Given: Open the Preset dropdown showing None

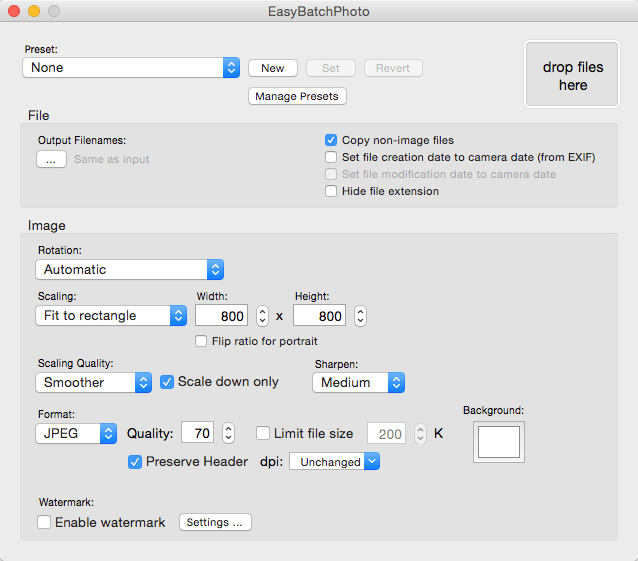Looking at the screenshot, I should [x=131, y=68].
